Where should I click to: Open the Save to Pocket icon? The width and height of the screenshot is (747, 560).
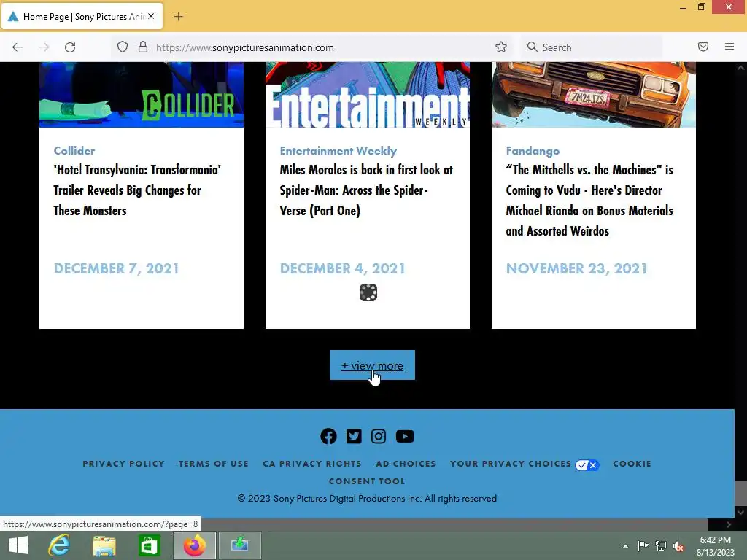point(703,47)
